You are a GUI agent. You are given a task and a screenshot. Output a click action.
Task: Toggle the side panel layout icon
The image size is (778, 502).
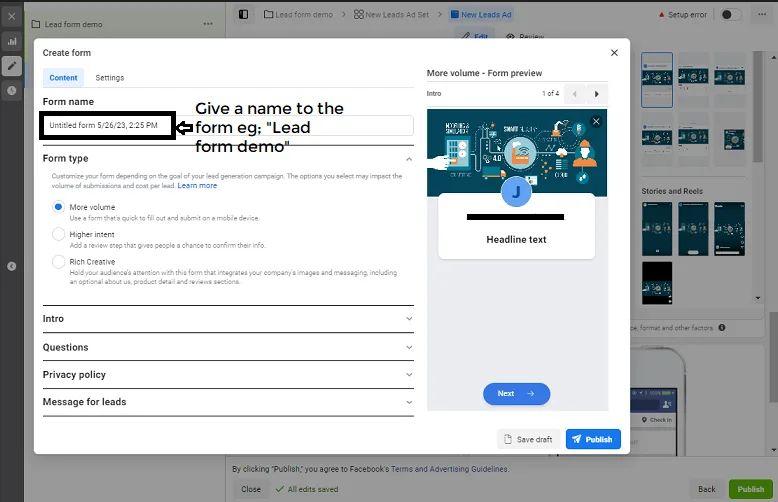[x=243, y=14]
